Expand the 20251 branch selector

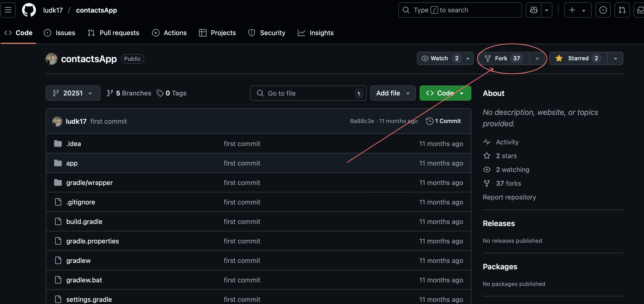[73, 93]
